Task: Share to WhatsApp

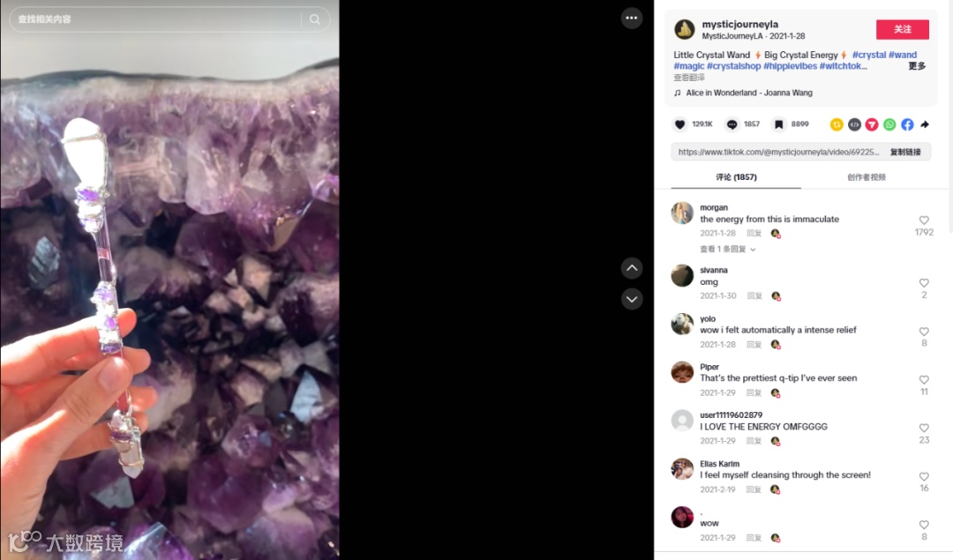Action: coord(889,124)
